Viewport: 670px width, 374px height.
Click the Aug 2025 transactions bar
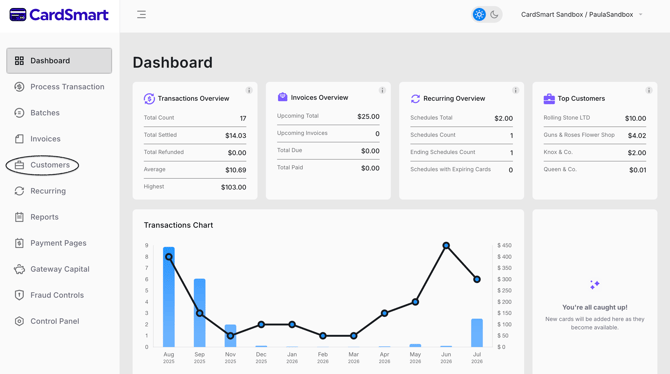click(169, 297)
